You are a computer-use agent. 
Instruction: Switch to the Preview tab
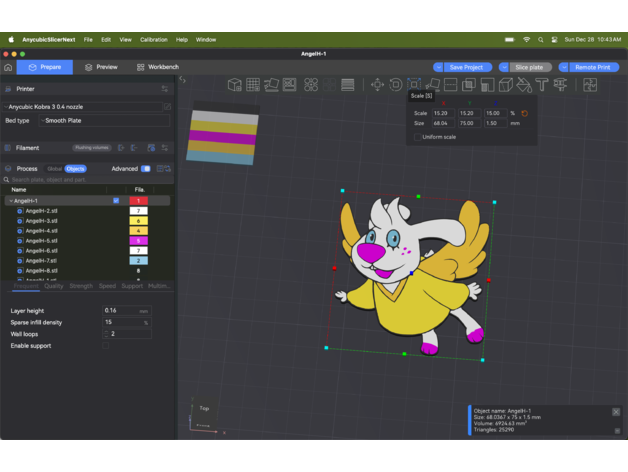click(101, 67)
